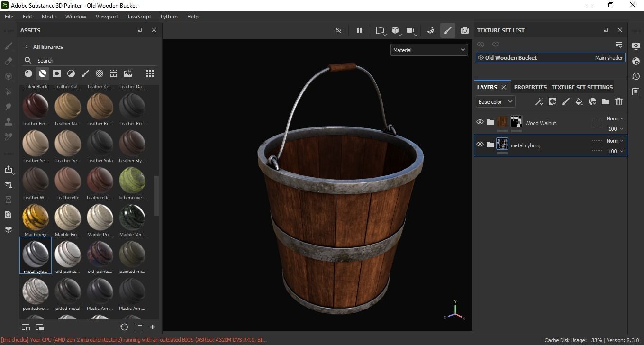Add a fill layer with bucket icon

(579, 101)
